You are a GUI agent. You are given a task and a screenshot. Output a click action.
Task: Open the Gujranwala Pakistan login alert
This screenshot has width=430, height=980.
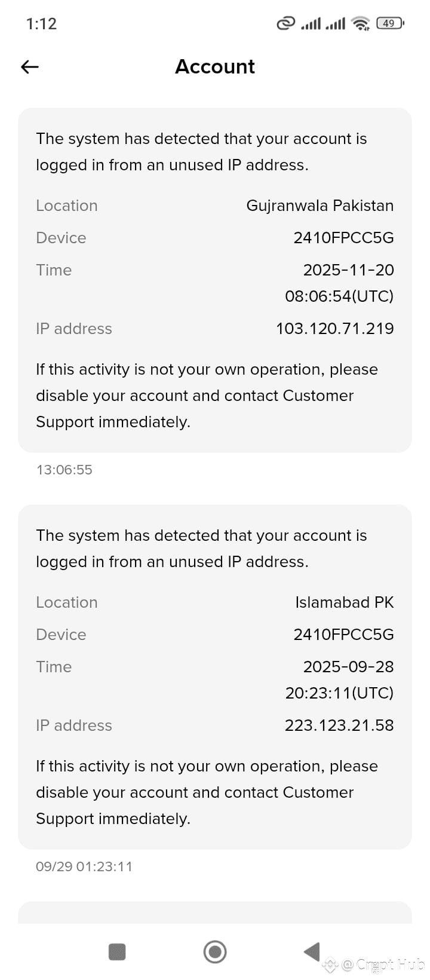[215, 280]
